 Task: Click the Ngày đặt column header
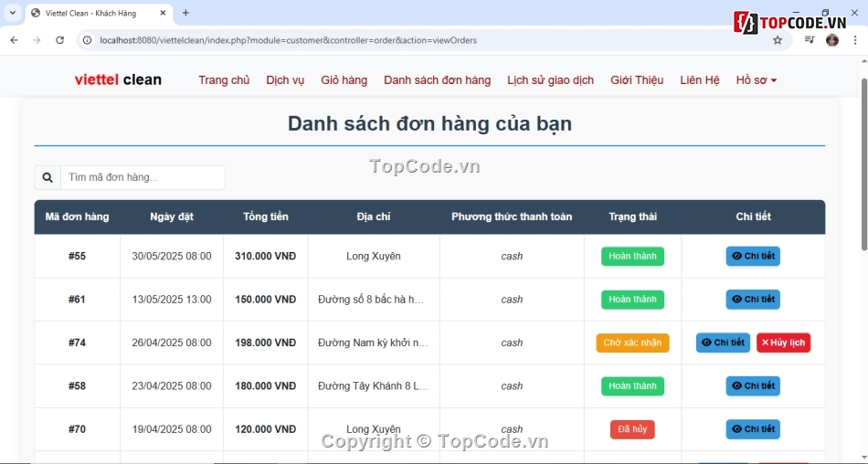point(172,216)
